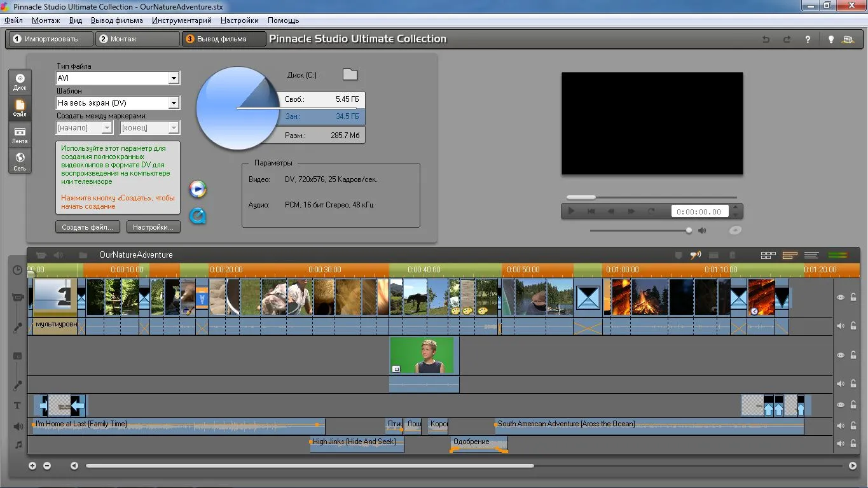This screenshot has width=868, height=488.
Task: Lock the background music track
Action: [x=853, y=443]
